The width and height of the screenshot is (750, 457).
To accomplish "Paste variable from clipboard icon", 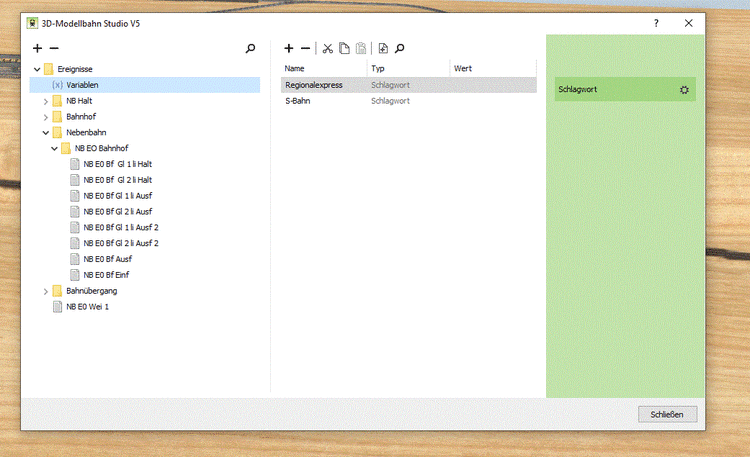I will pos(361,48).
